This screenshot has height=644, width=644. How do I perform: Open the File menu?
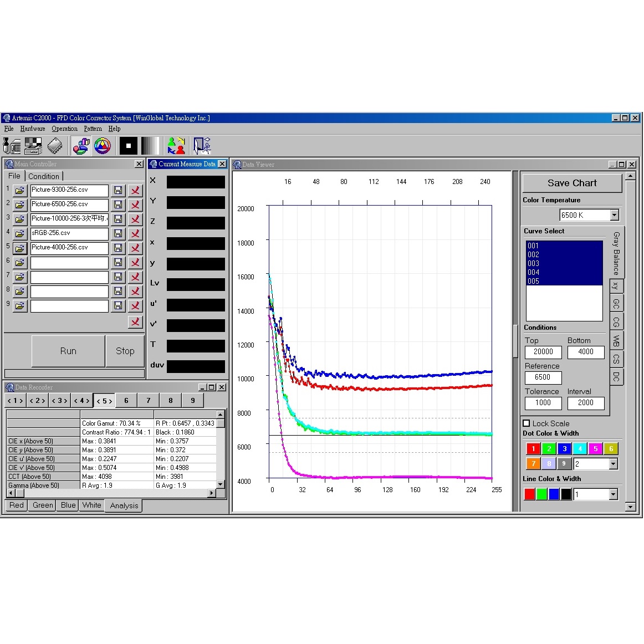(x=9, y=129)
